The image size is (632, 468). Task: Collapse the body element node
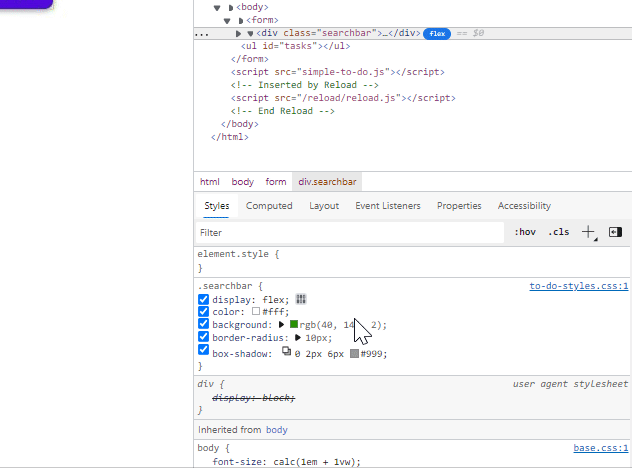(x=217, y=8)
